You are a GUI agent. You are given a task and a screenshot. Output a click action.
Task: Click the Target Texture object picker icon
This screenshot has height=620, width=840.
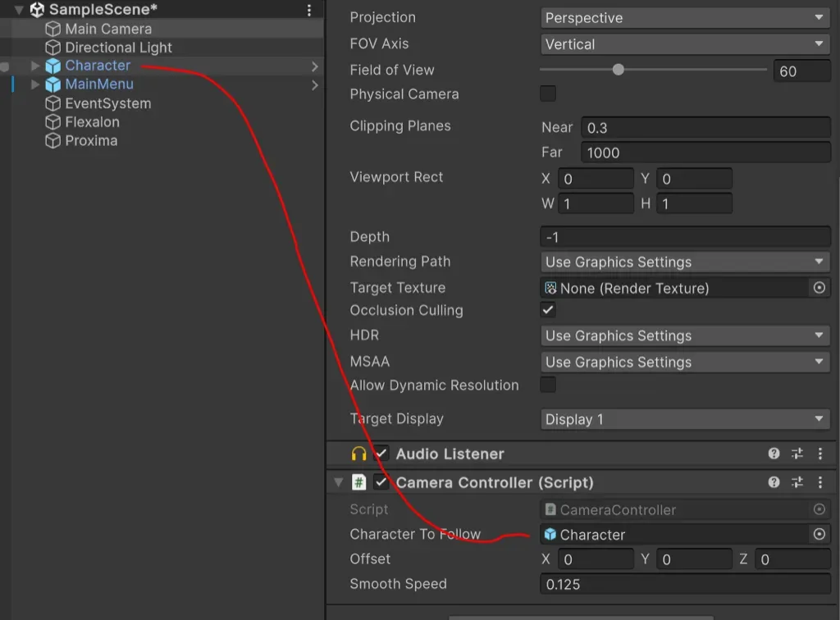[819, 288]
